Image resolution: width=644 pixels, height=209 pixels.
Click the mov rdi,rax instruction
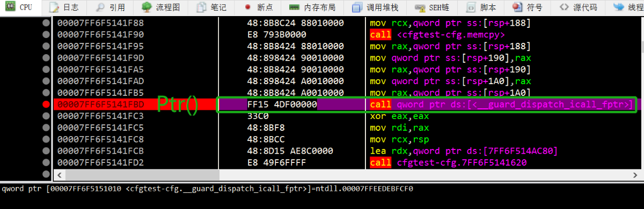(x=399, y=128)
